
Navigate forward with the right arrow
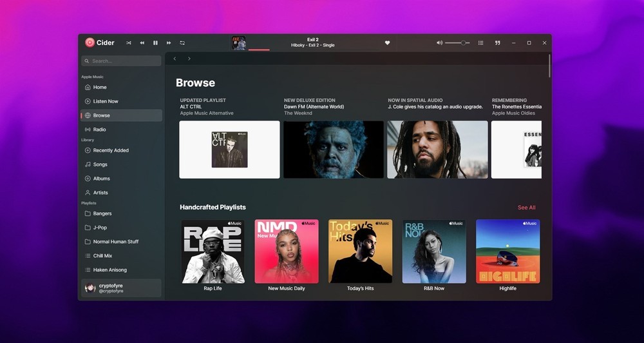[189, 59]
